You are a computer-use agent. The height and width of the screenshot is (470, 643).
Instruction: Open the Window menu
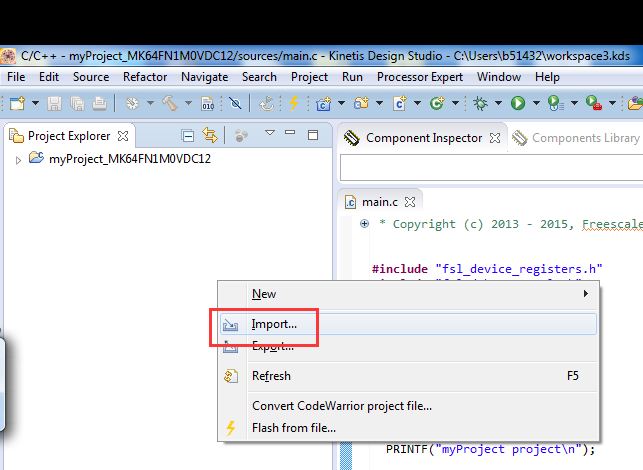point(499,77)
